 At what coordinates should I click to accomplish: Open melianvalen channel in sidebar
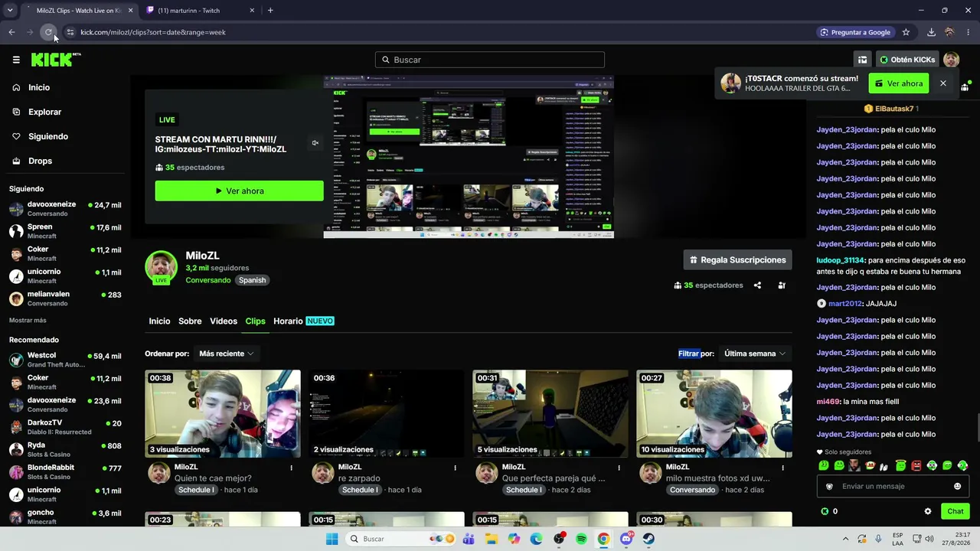tap(65, 298)
